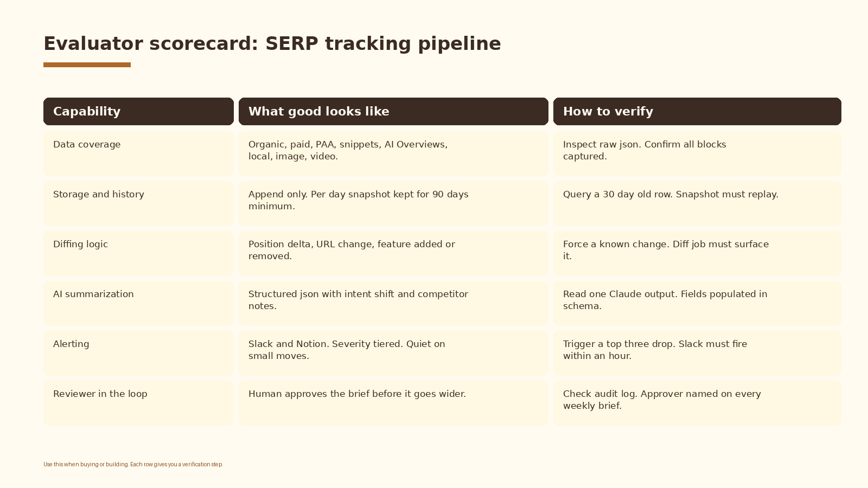Viewport: 868px width, 488px height.
Task: Select the Position delta, URL change cell
Action: 393,253
